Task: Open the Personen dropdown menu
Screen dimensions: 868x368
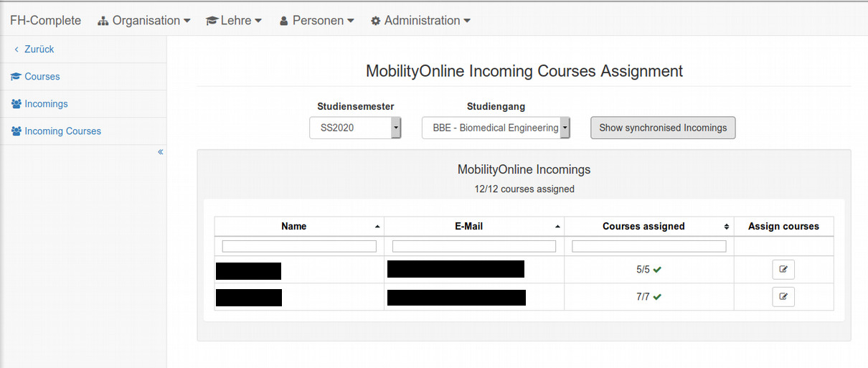Action: point(316,21)
